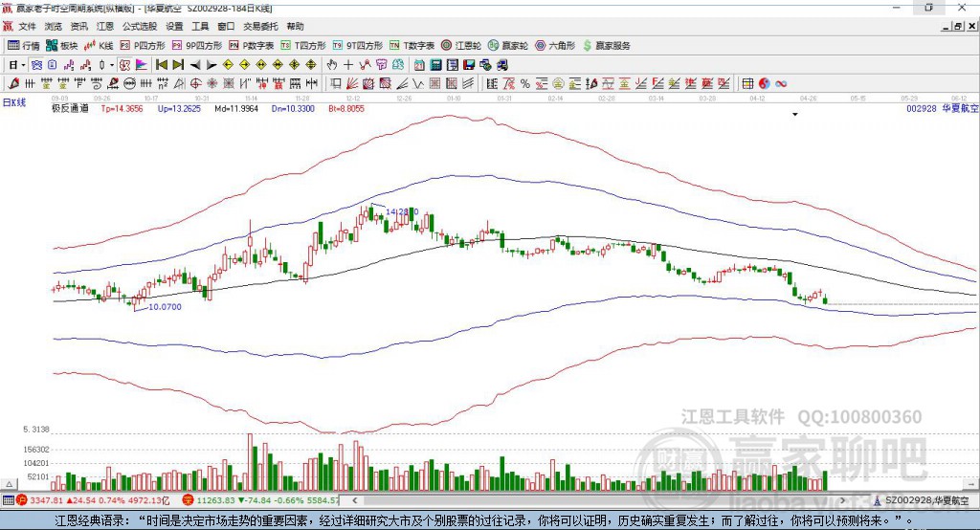980x530 pixels.
Task: Open the 板块 sector view
Action: (62, 46)
